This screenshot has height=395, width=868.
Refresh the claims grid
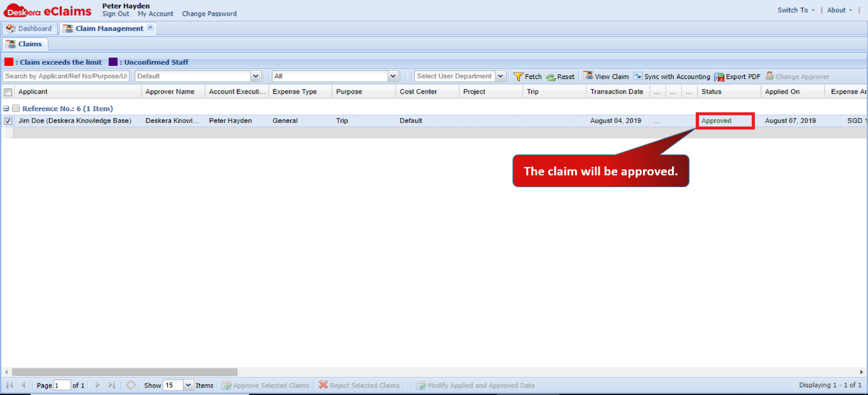[x=131, y=385]
